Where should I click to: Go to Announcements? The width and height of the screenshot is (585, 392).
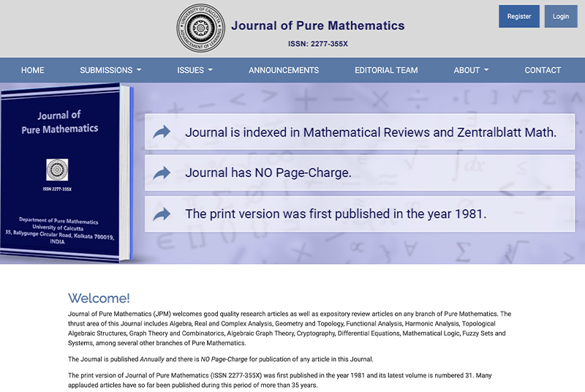pyautogui.click(x=284, y=70)
